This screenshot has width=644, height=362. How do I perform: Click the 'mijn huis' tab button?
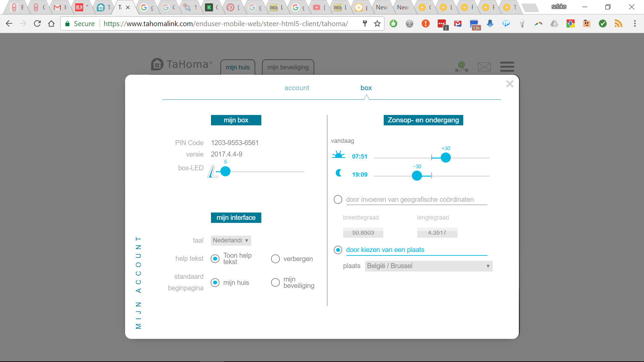(x=237, y=67)
